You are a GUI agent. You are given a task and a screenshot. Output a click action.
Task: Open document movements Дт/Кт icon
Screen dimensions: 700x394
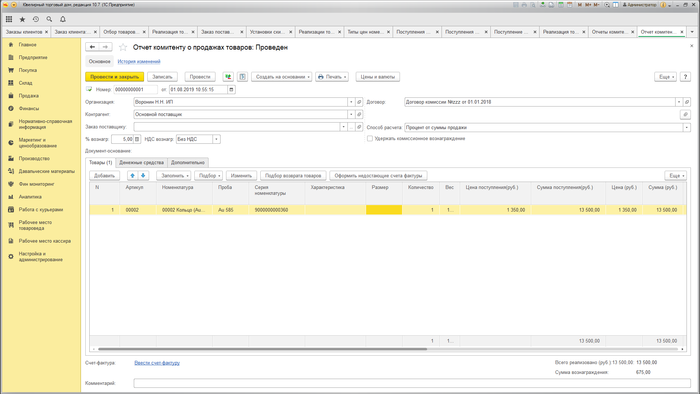pos(228,77)
